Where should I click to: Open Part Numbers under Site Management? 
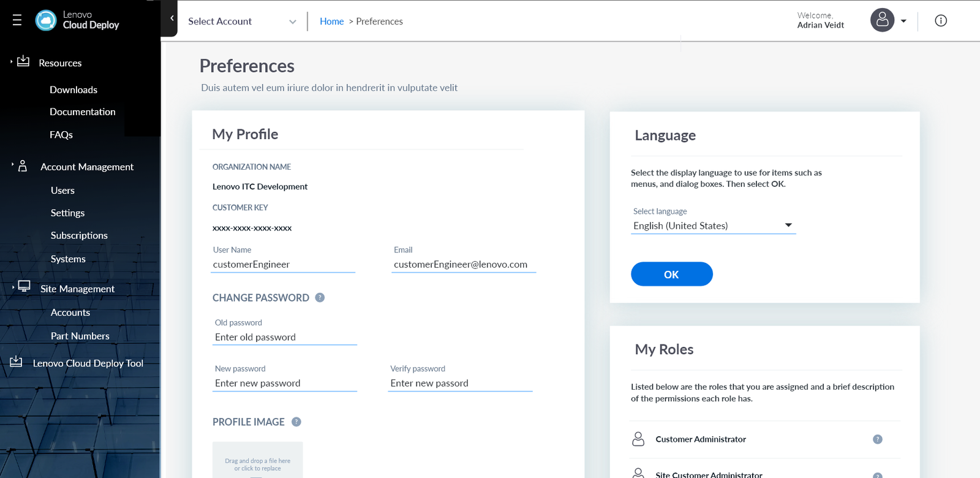80,336
